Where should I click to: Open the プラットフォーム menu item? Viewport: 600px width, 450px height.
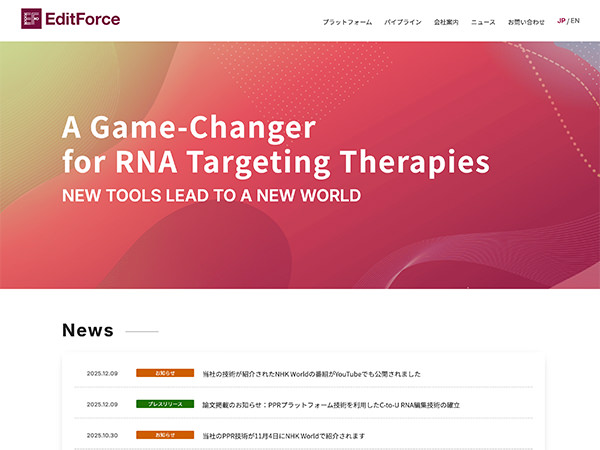coord(347,21)
